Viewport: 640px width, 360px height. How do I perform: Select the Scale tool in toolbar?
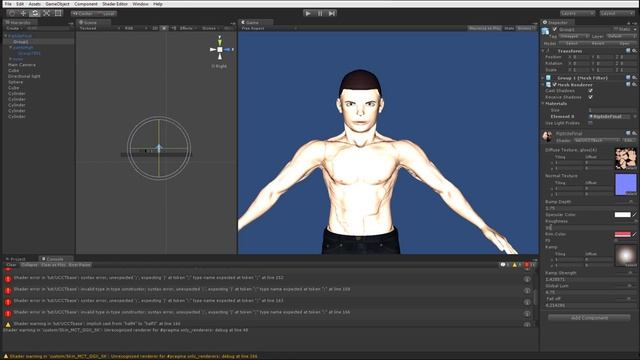coord(47,13)
